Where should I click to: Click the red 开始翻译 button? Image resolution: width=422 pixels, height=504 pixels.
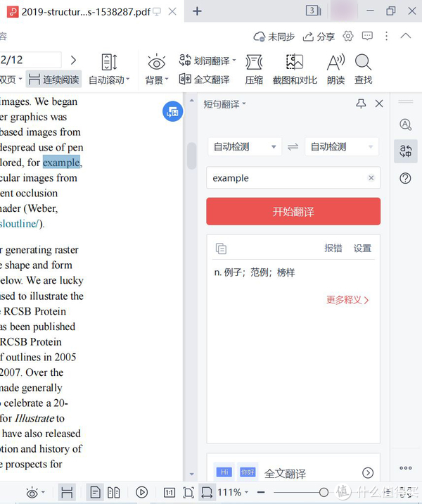coord(293,211)
